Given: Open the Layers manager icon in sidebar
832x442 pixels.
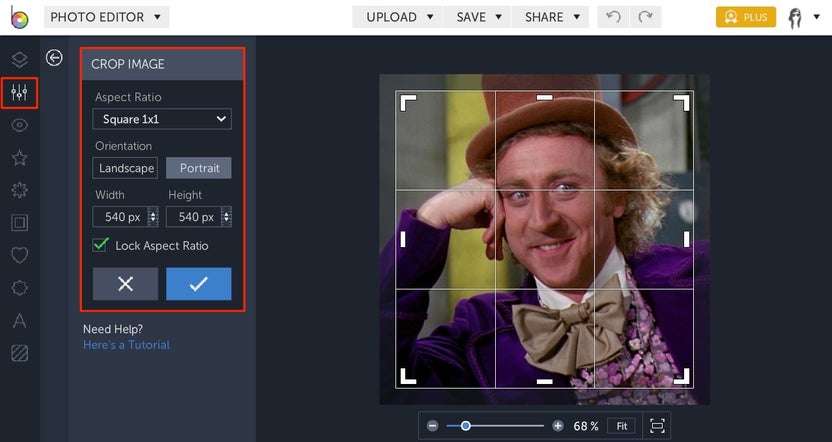Looking at the screenshot, I should [x=20, y=59].
